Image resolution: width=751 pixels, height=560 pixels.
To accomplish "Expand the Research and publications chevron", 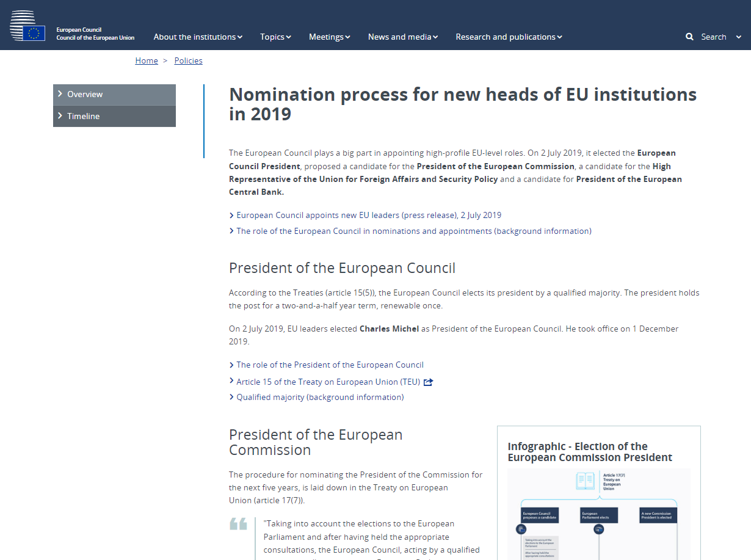I will (559, 37).
